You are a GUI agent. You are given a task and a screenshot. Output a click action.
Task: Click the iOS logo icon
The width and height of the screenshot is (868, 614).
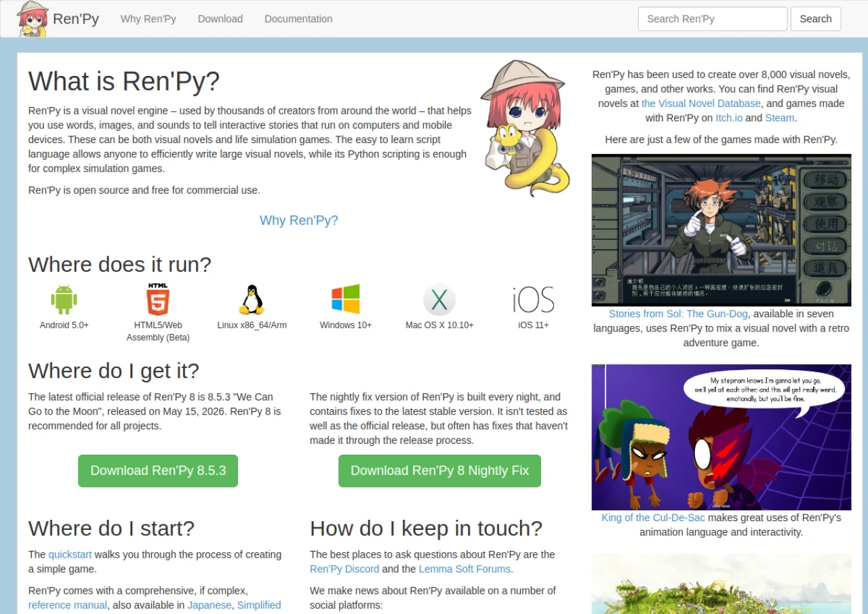[x=534, y=300]
